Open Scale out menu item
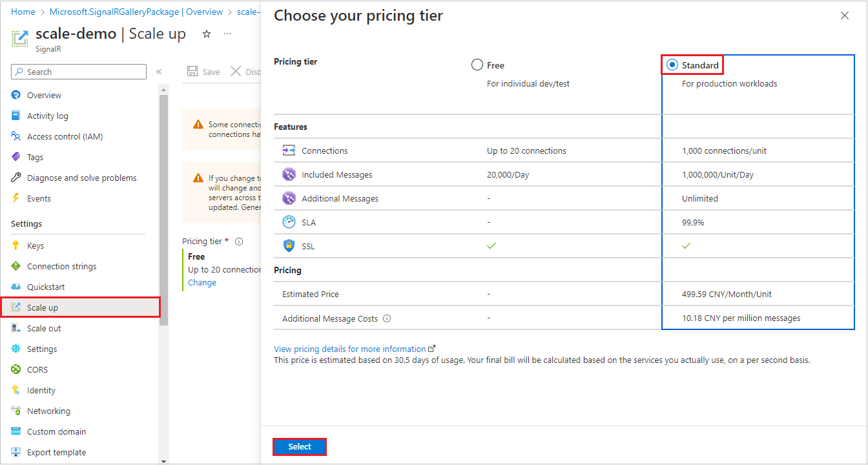868x465 pixels. click(44, 328)
